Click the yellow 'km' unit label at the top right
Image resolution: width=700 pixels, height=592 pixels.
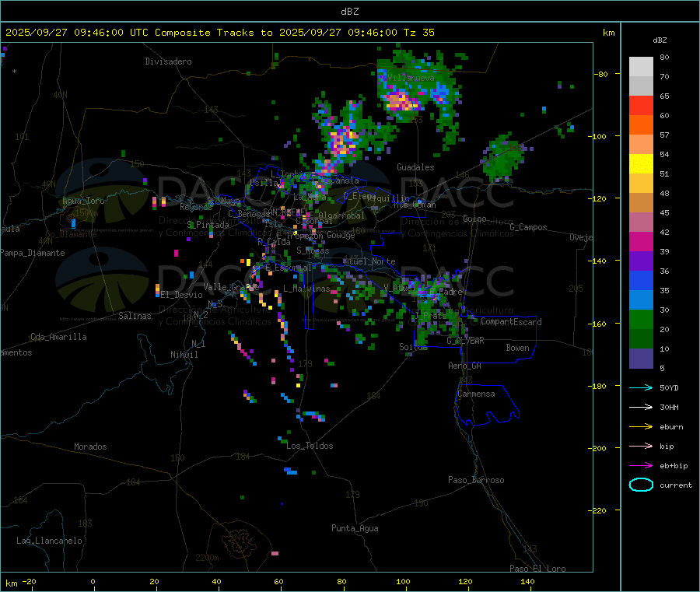pyautogui.click(x=608, y=33)
